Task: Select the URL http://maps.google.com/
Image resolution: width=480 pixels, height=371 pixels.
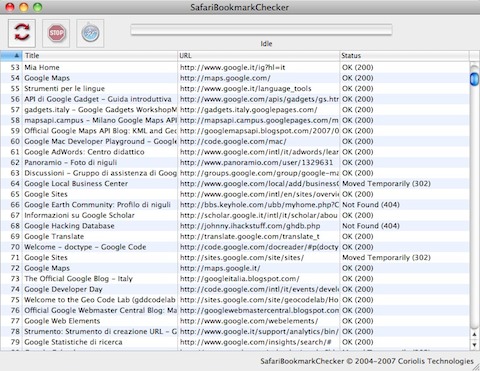Action: [x=225, y=78]
